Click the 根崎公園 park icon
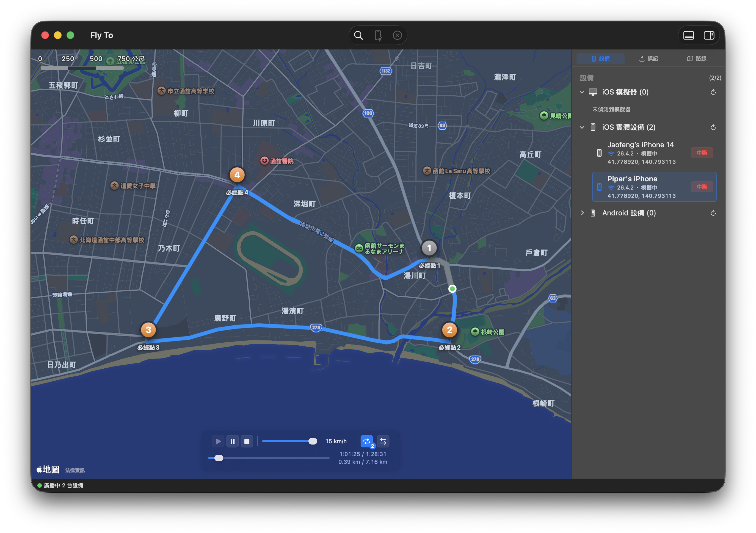The image size is (756, 533). [475, 332]
